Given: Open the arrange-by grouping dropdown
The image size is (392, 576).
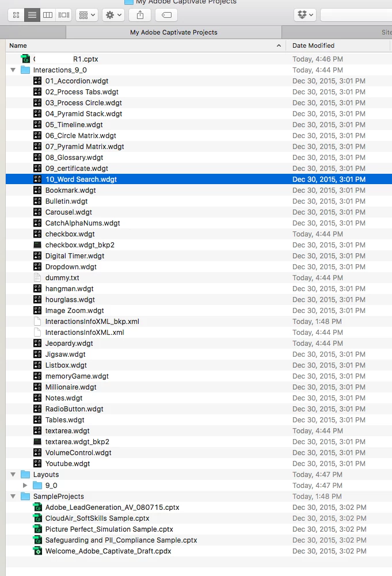Looking at the screenshot, I should click(87, 15).
